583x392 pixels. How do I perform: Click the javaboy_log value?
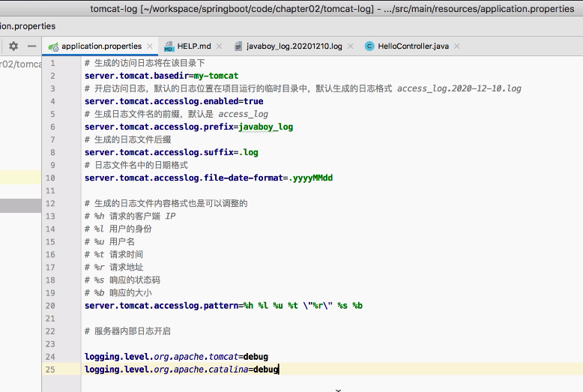pos(266,127)
